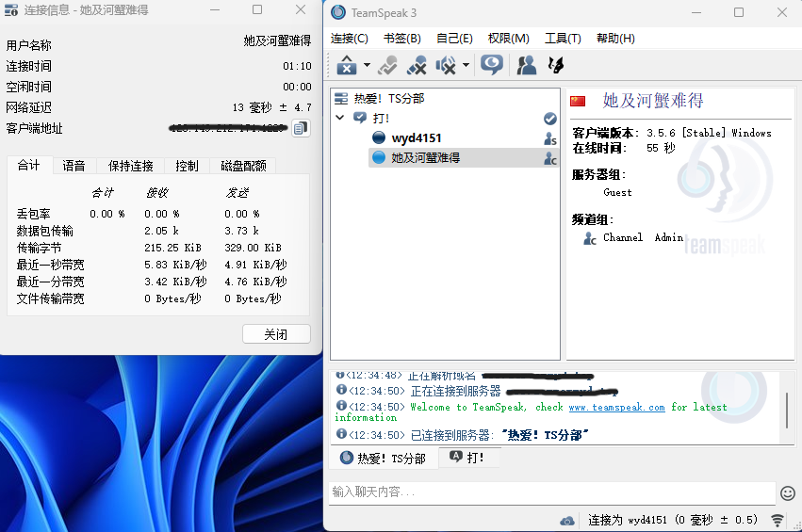The width and height of the screenshot is (802, 532).
Task: Open the 工具(T) menu
Action: pos(563,39)
